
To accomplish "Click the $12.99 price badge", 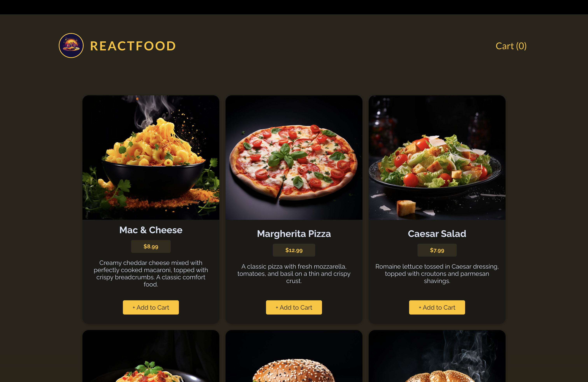I will pyautogui.click(x=294, y=250).
